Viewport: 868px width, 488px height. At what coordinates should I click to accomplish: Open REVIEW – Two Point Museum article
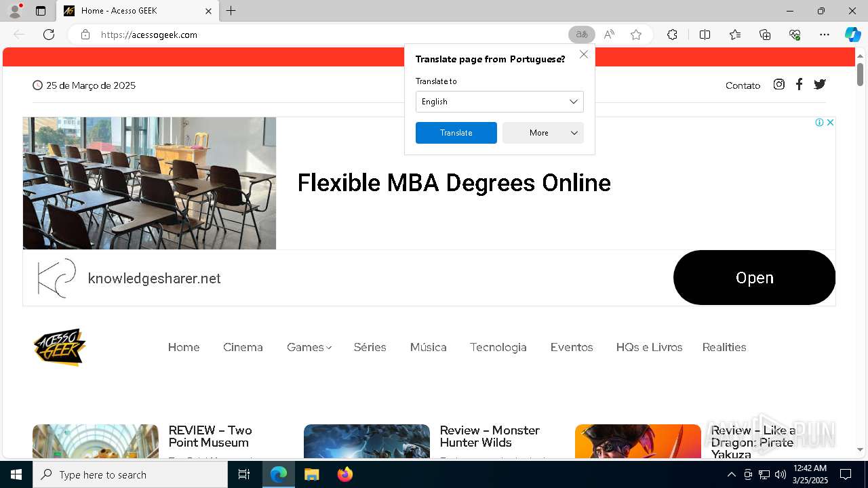[x=210, y=436]
